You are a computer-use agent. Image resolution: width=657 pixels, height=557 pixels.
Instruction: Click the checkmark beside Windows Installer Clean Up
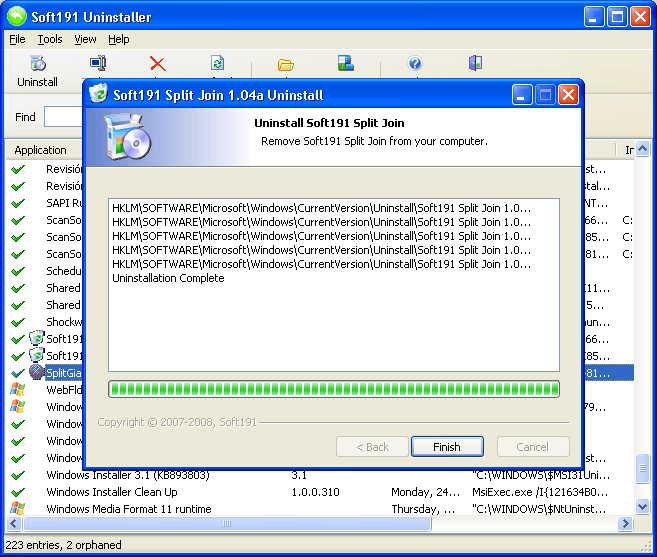coord(18,492)
